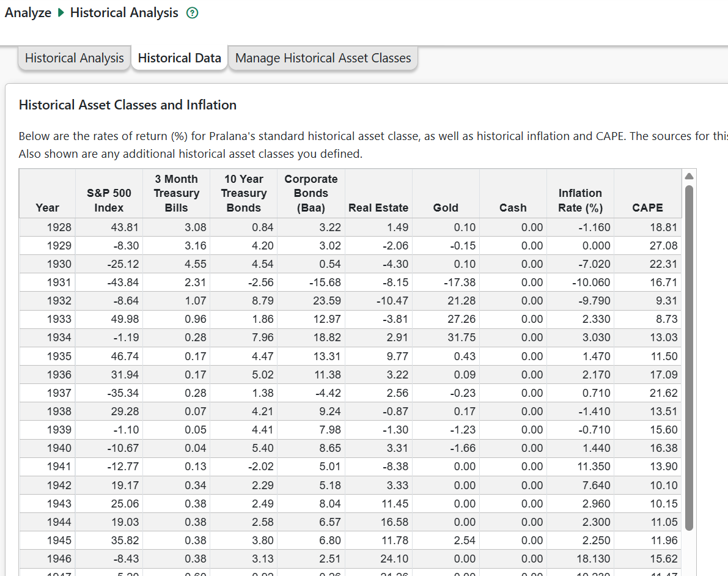Click the S&P 500 Index column header
This screenshot has width=728, height=576.
109,200
